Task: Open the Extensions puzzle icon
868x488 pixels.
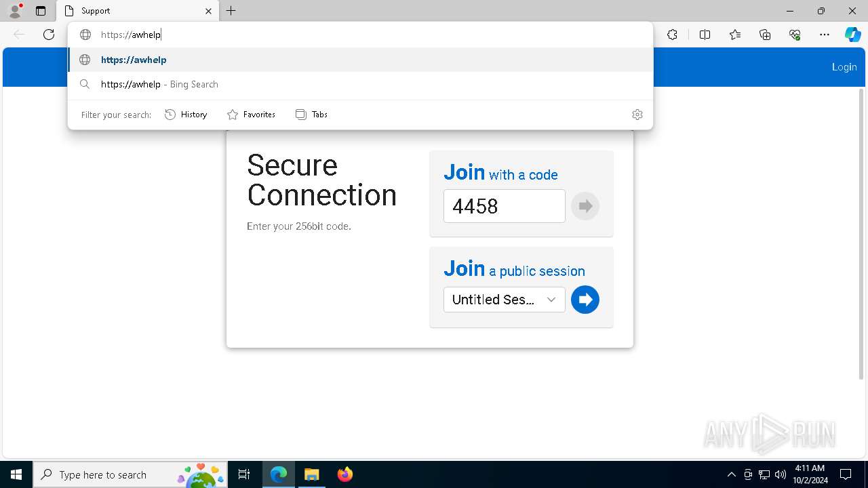Action: (672, 35)
